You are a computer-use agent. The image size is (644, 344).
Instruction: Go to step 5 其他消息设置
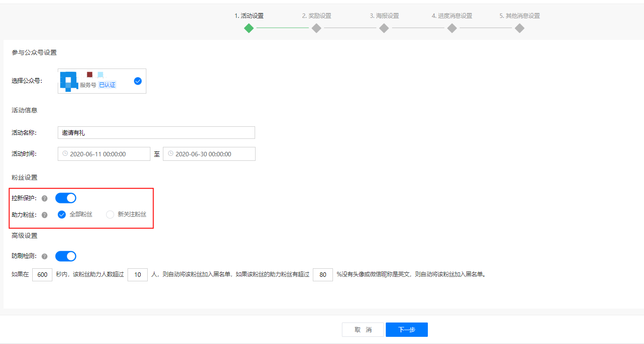coord(519,28)
